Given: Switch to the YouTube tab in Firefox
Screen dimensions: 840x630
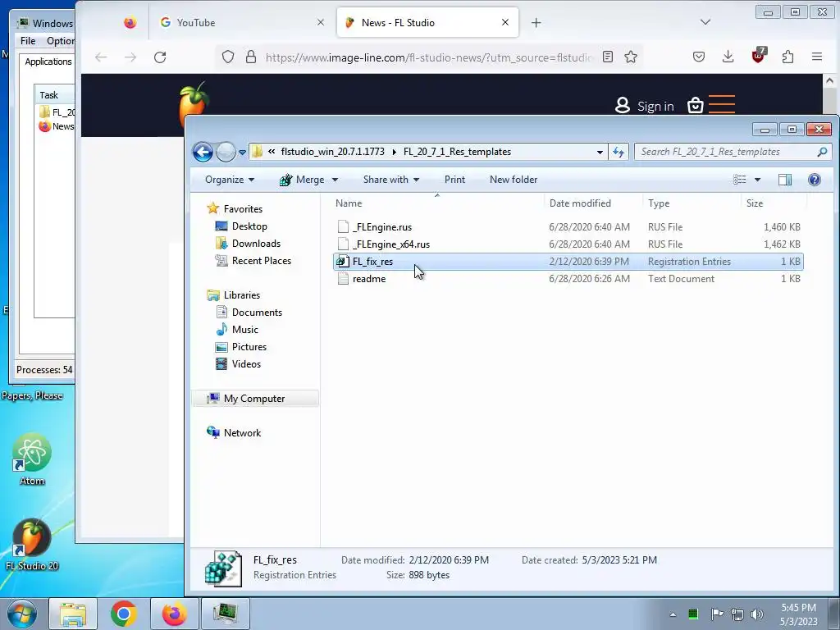Looking at the screenshot, I should (243, 22).
